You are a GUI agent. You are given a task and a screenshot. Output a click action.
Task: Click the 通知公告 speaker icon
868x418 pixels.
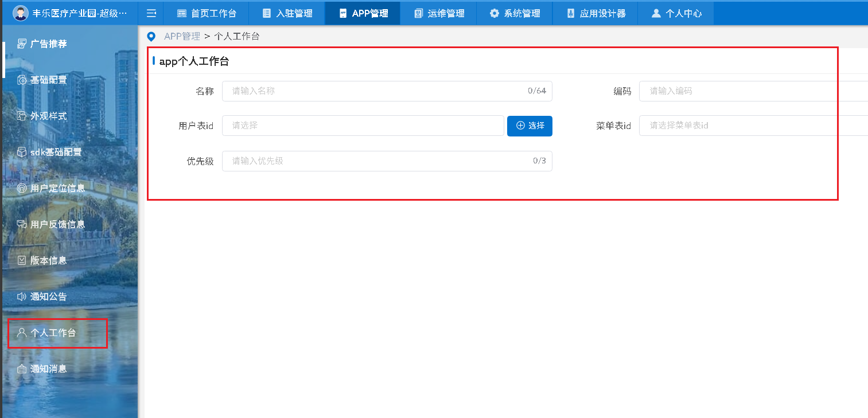(22, 296)
